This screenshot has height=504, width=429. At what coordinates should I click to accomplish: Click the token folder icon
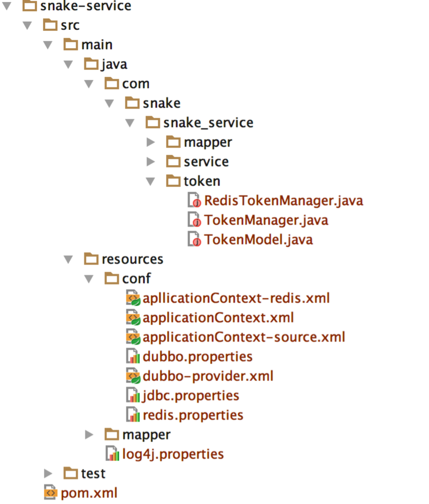[x=174, y=181]
